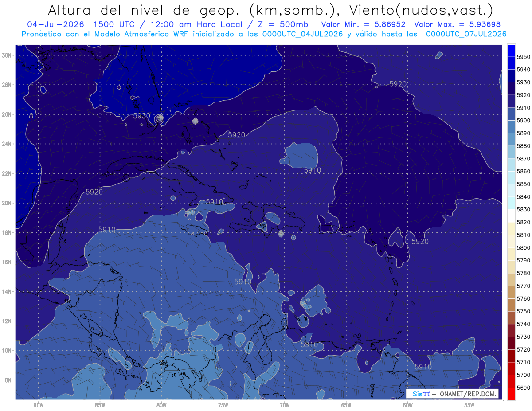Click 'Valor Min. = 5.86952'
This screenshot has width=532, height=411.
click(363, 24)
